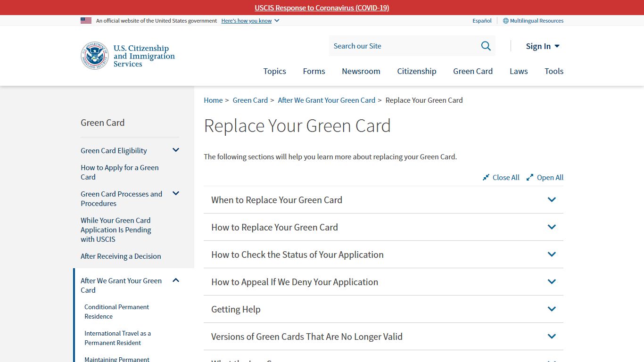Open After Receiving a Decision link
644x362 pixels.
[121, 256]
